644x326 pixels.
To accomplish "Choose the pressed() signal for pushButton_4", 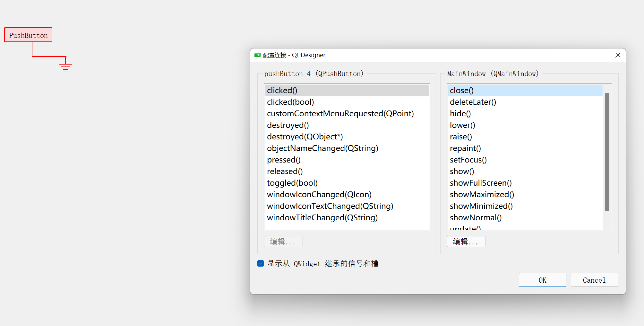I will (283, 160).
